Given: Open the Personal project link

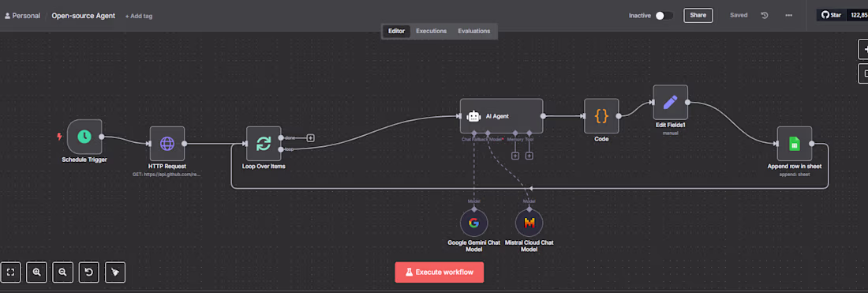Looking at the screenshot, I should point(22,16).
